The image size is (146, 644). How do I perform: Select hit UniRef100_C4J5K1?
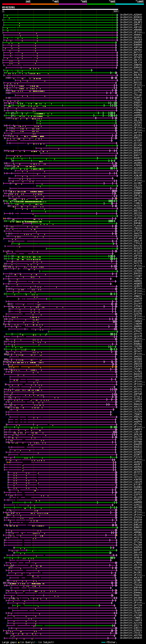(131, 371)
